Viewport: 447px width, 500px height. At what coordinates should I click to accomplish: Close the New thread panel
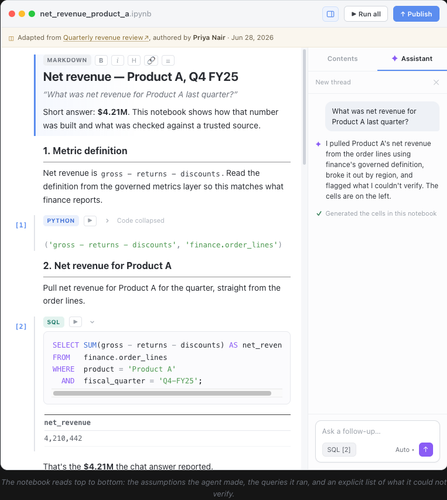(x=436, y=82)
